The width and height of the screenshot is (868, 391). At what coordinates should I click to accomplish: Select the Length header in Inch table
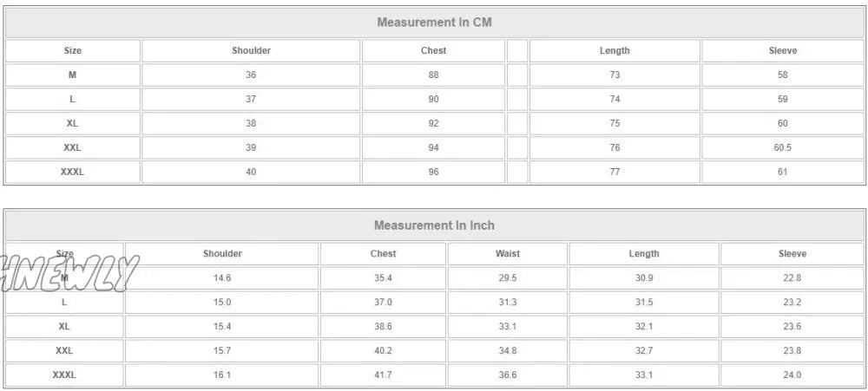tap(644, 254)
